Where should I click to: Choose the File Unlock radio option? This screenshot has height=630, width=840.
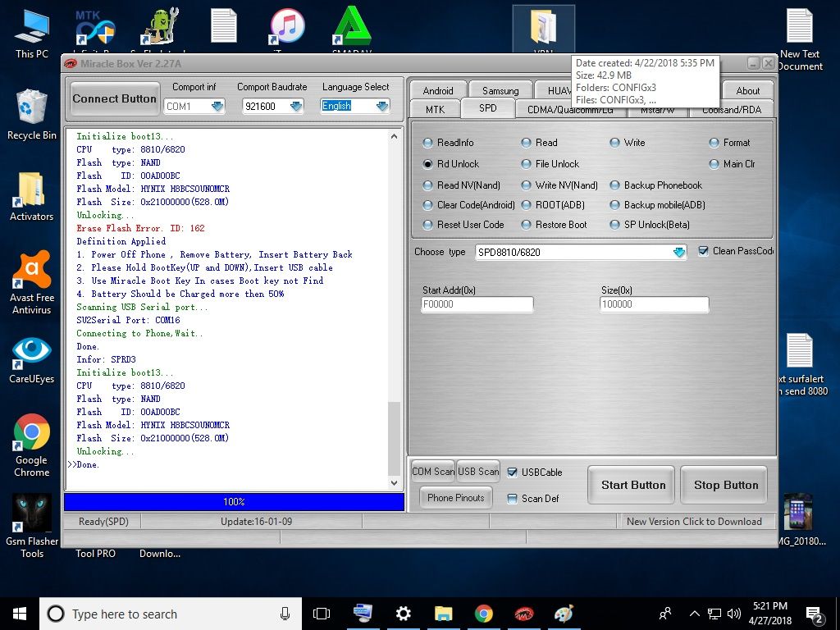(526, 164)
